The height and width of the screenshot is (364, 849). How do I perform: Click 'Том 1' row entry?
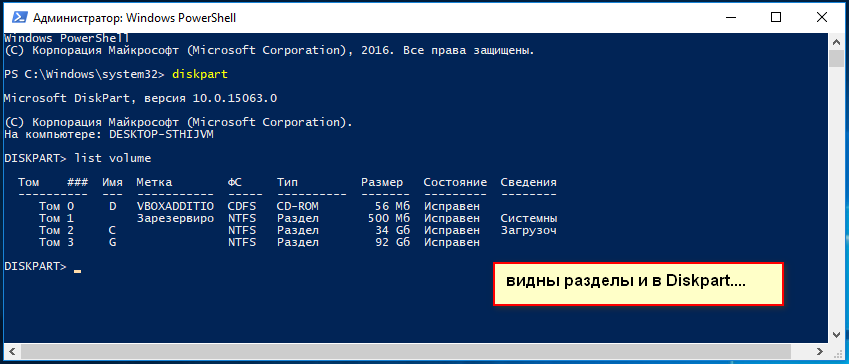point(56,218)
